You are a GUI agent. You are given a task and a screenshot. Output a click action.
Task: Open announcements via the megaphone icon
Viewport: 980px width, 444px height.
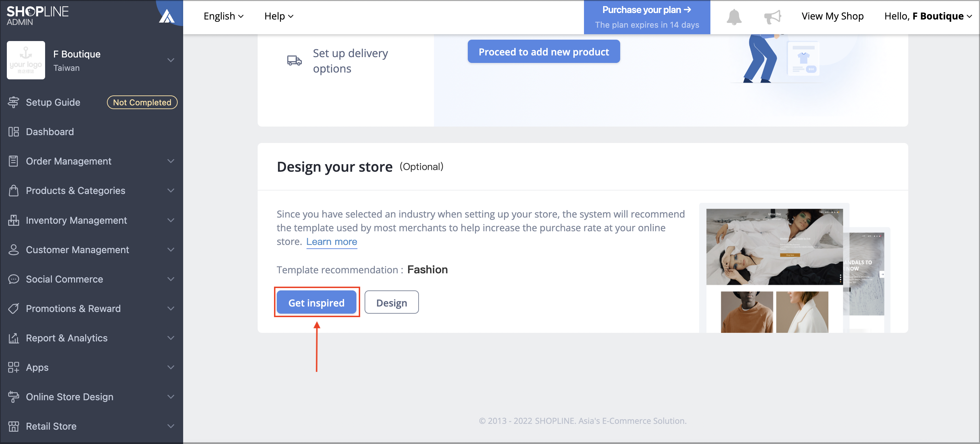772,16
